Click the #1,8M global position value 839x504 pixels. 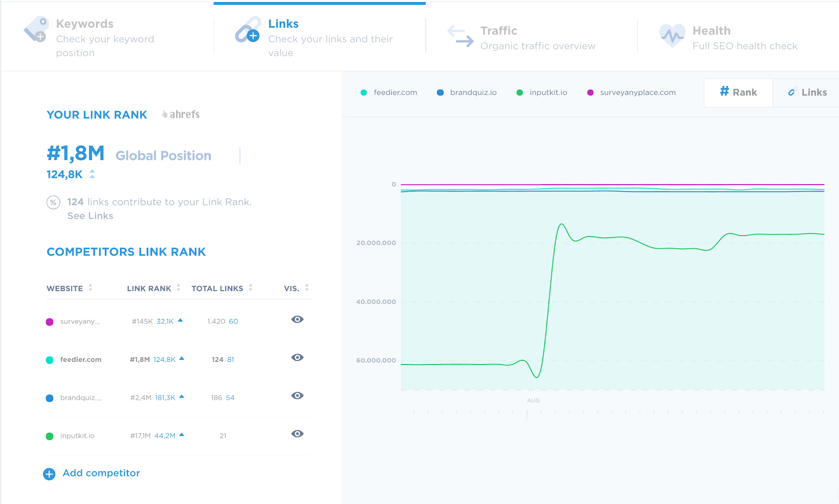click(76, 153)
